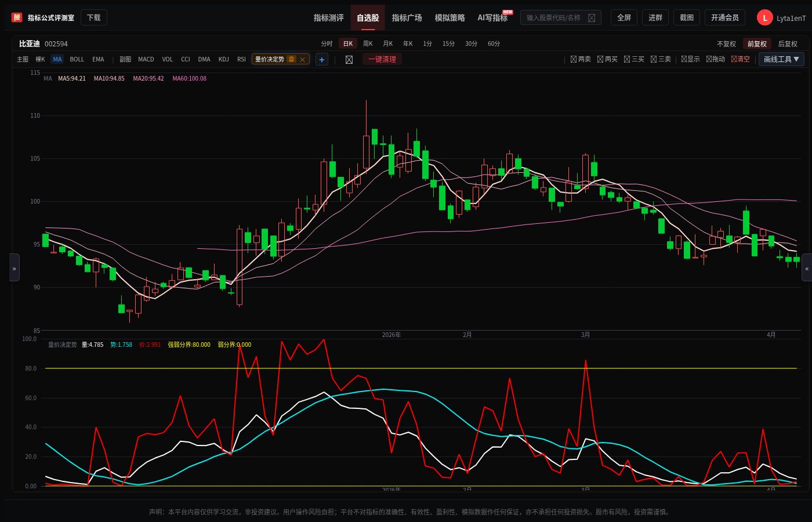Open the Lyta1enT user avatar
This screenshot has height=522, width=812.
764,18
